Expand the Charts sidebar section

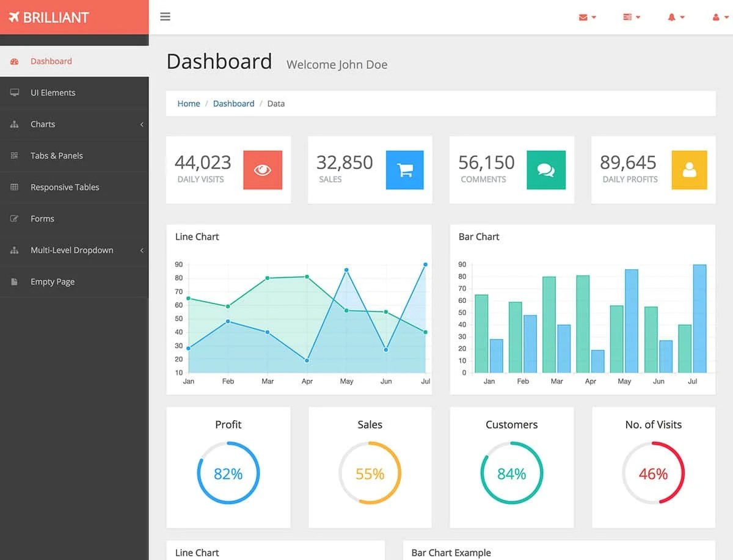click(43, 124)
